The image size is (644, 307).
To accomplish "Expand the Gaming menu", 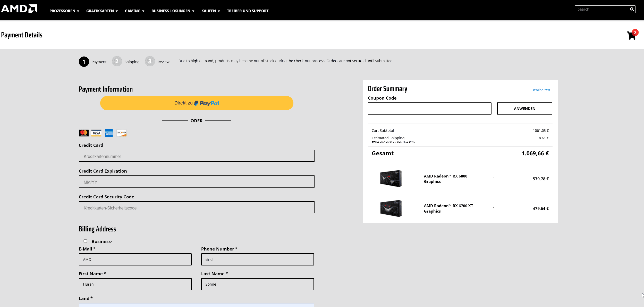I will pyautogui.click(x=135, y=11).
